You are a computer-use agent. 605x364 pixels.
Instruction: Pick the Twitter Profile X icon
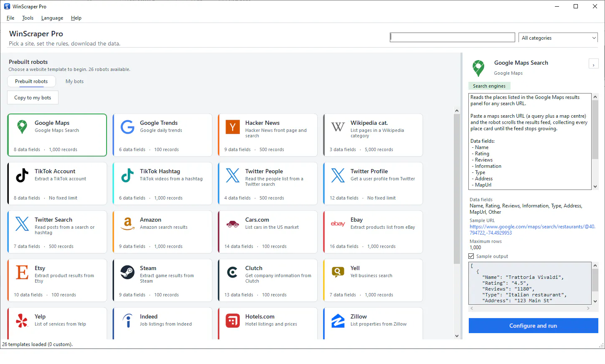click(338, 175)
